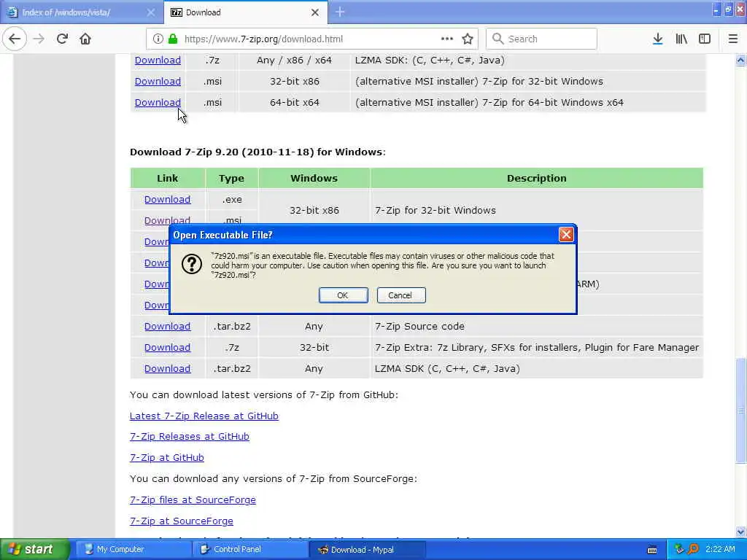Click Download - Mypal taskbar button
The width and height of the screenshot is (747, 560).
tap(366, 550)
